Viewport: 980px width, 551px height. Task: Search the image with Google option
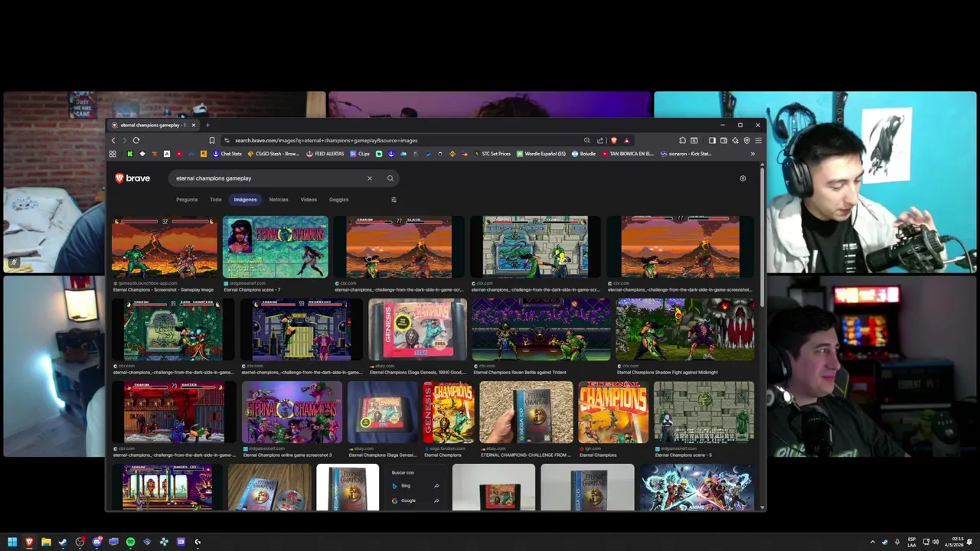tap(416, 500)
